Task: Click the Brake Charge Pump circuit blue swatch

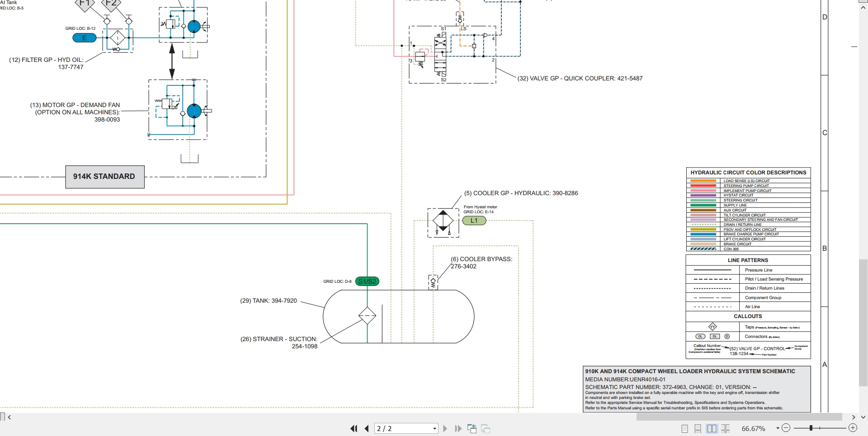Action: click(703, 234)
